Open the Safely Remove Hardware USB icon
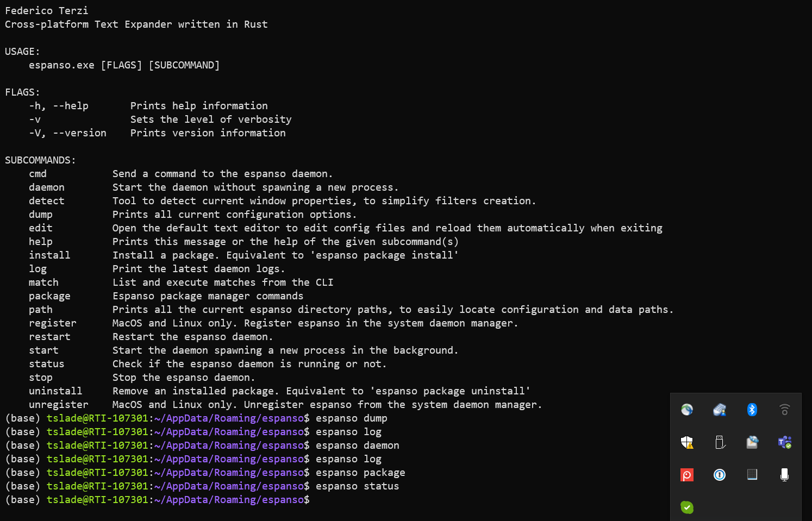812x521 pixels. click(x=720, y=442)
